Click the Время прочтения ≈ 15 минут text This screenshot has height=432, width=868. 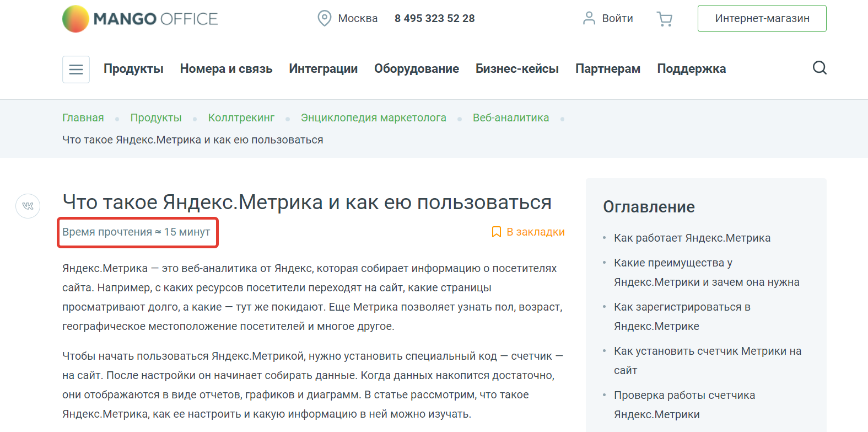pos(136,232)
